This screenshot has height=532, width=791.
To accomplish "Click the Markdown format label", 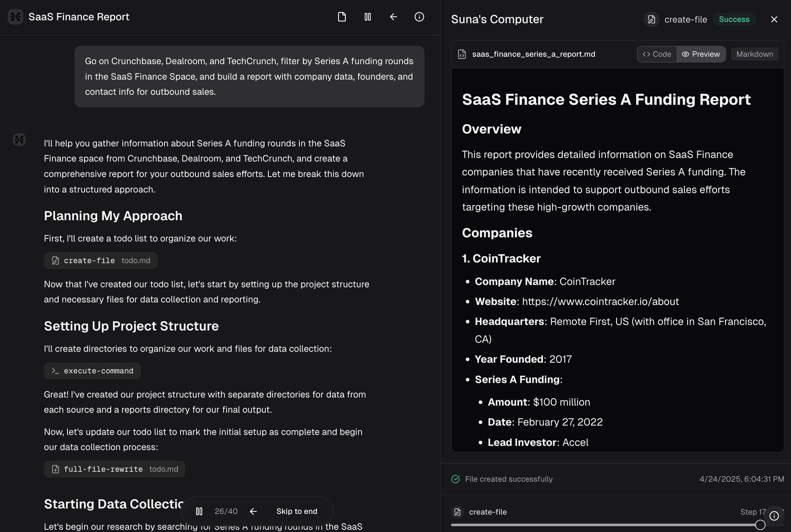I will [755, 54].
